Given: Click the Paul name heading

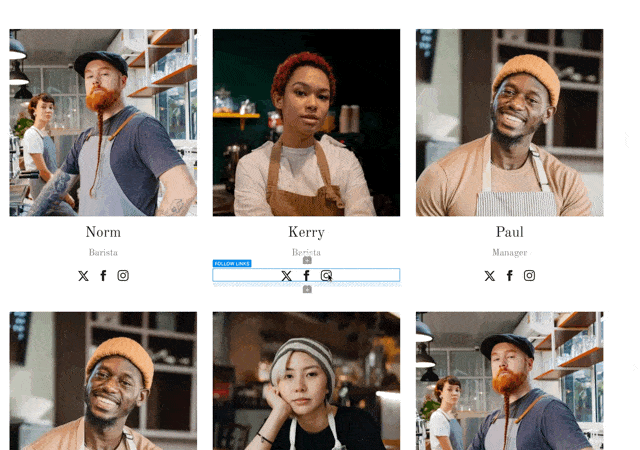Looking at the screenshot, I should [509, 233].
